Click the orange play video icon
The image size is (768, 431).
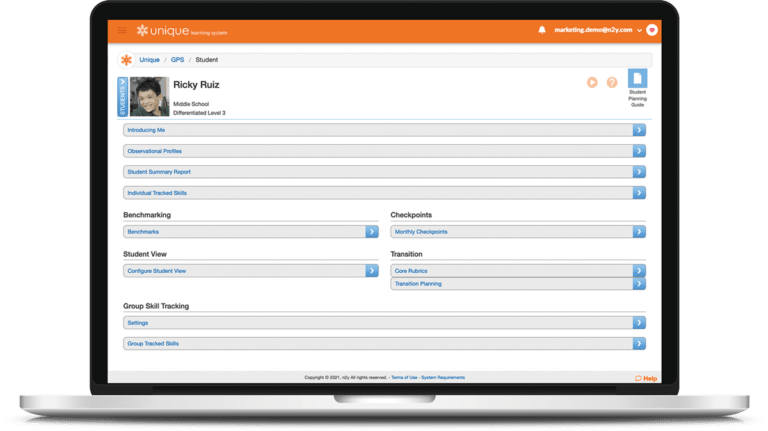point(592,82)
